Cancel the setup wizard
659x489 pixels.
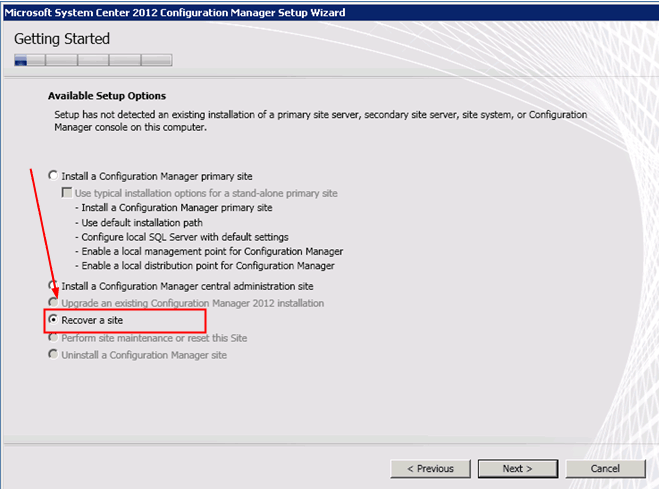[605, 468]
